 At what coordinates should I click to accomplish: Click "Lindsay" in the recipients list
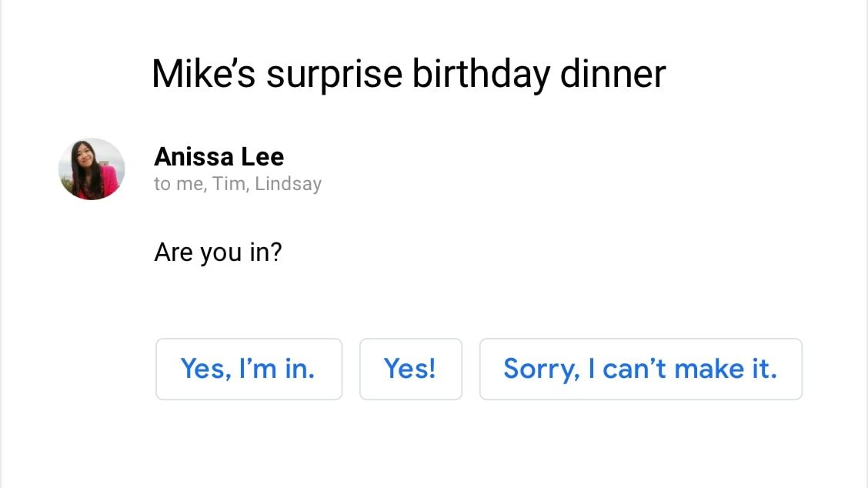coord(289,184)
